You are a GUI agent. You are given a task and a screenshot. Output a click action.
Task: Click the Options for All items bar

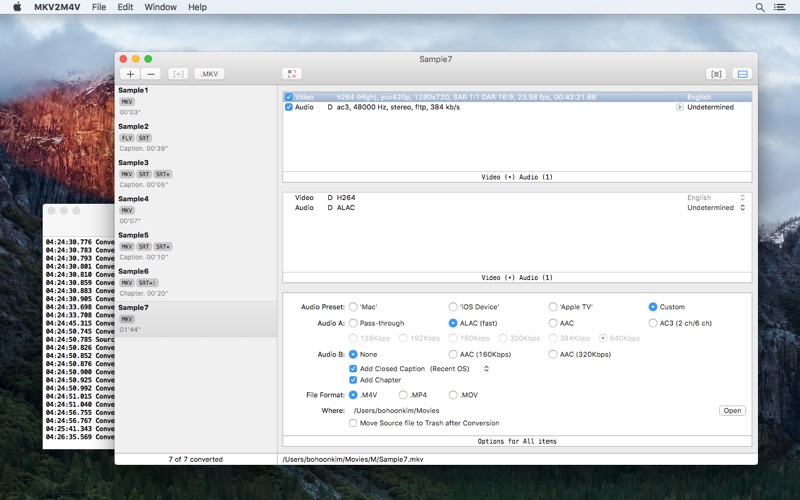[517, 441]
